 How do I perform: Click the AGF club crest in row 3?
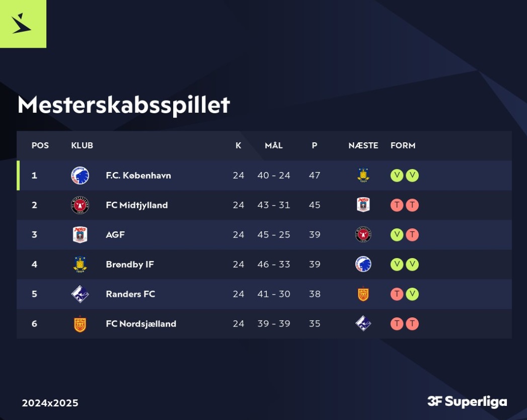coord(80,235)
